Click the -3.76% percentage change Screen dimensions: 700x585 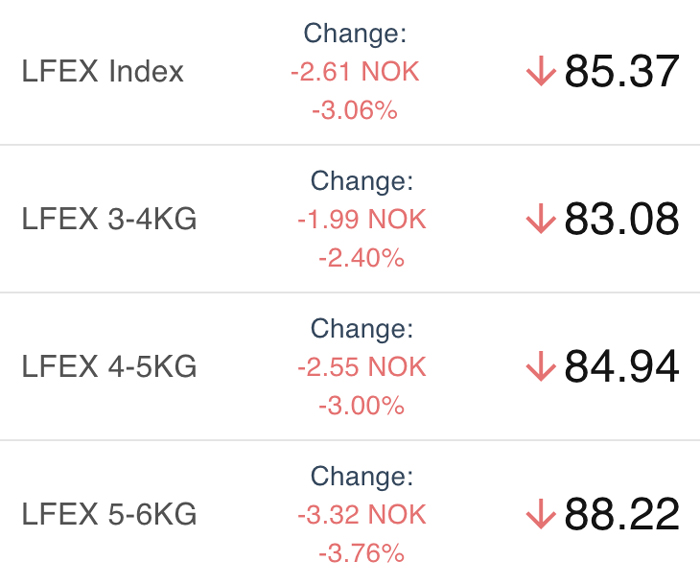click(362, 553)
